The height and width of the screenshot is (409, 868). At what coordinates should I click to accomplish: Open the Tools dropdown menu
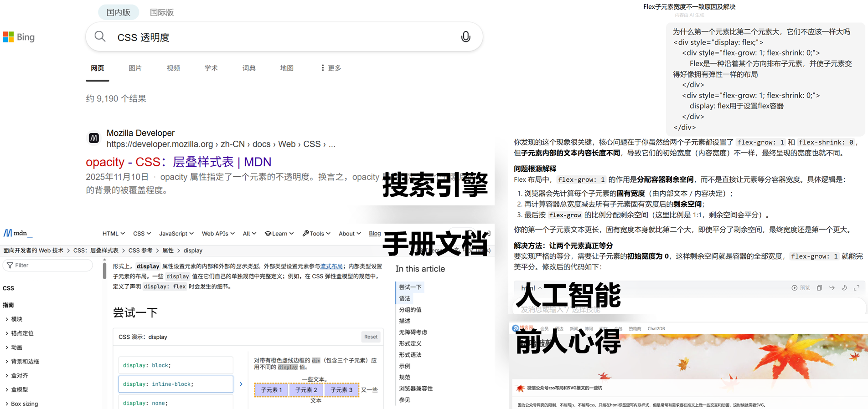[316, 233]
